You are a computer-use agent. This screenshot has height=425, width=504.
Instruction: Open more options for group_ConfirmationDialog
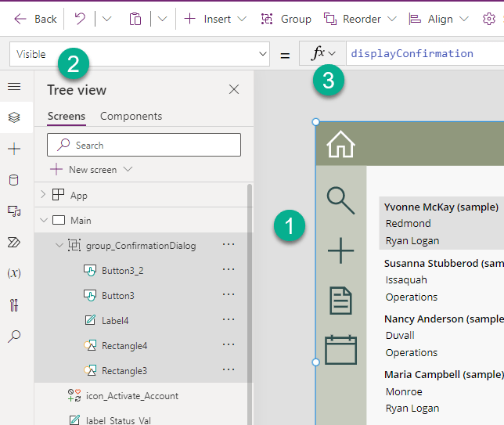tap(229, 245)
